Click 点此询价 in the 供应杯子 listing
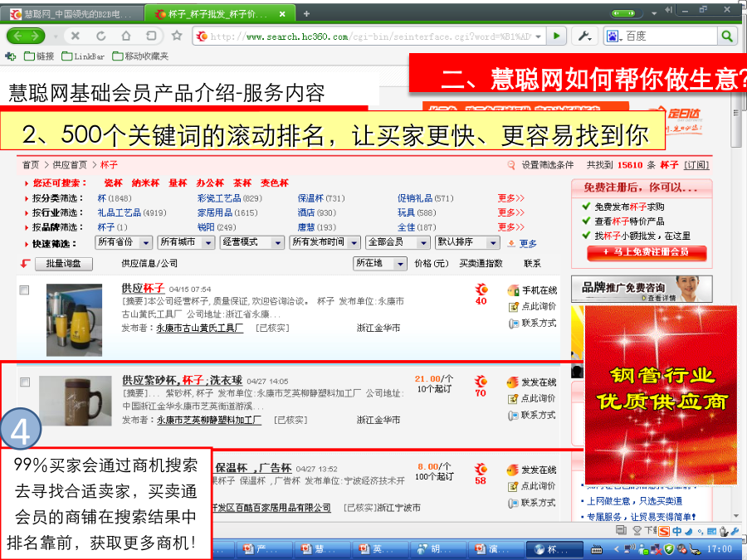 [532, 307]
